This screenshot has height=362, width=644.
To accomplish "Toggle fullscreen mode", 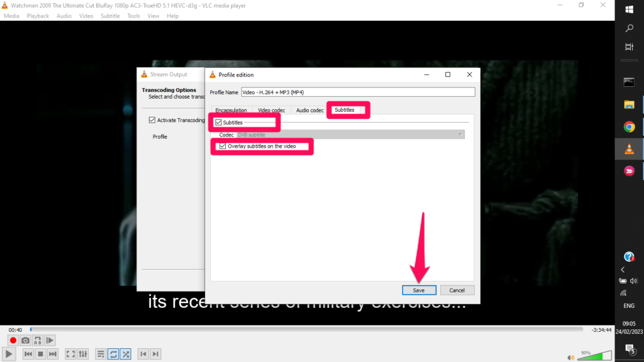I will tap(70, 354).
